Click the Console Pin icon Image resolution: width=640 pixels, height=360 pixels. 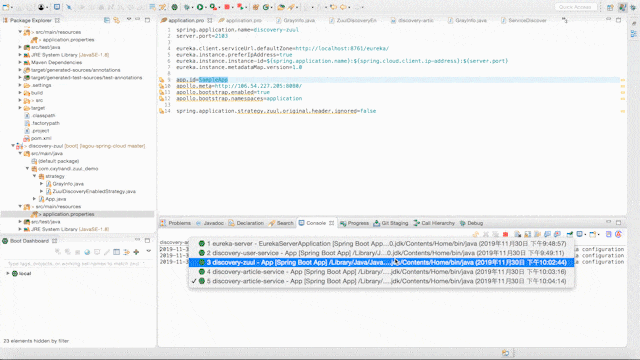(x=569, y=234)
